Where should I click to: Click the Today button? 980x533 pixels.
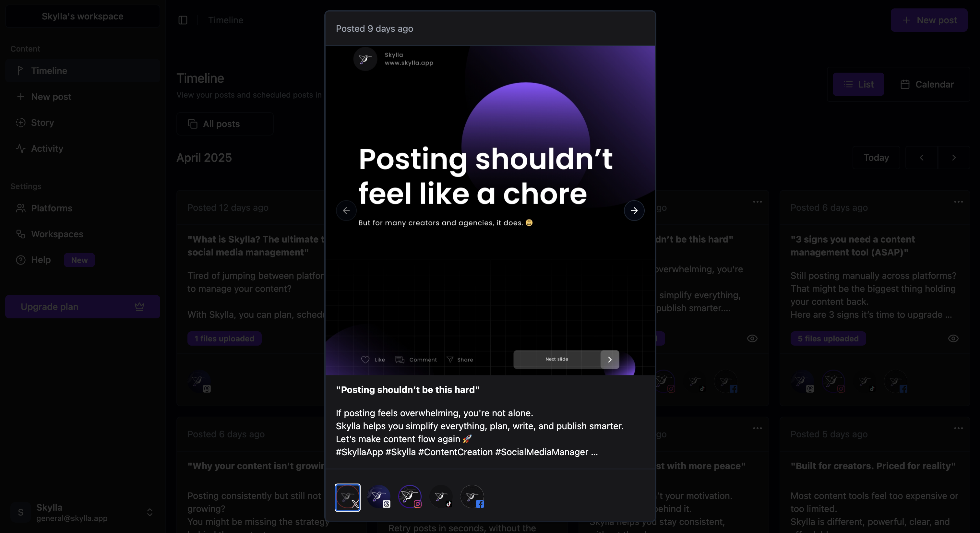pos(876,158)
